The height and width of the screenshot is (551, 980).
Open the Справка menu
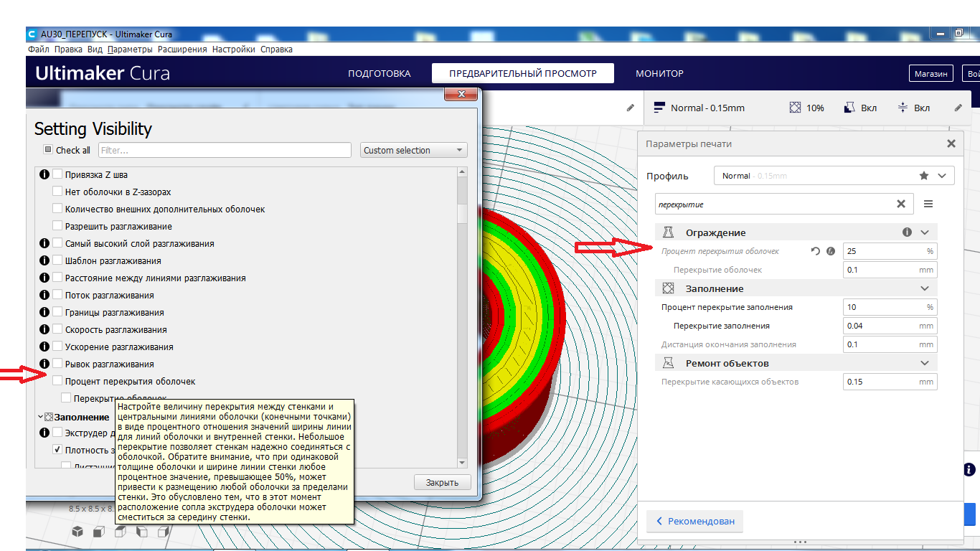coord(276,50)
